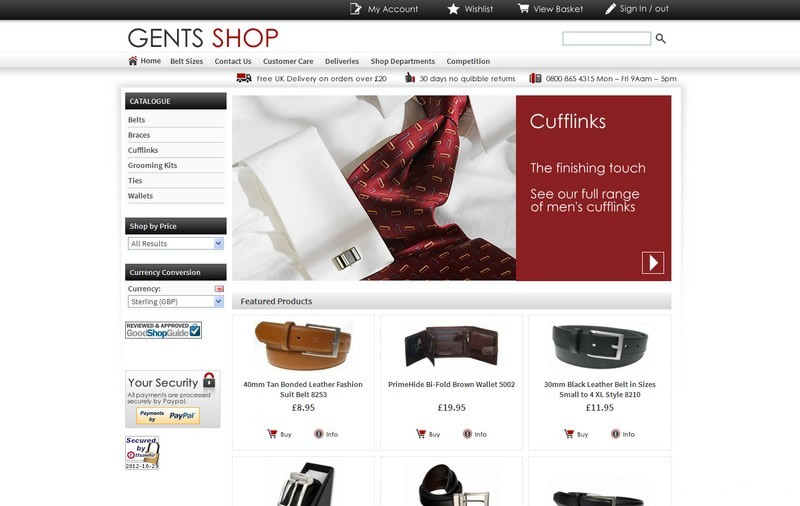Screen dimensions: 800x506
Task: Click the GoodShopGuide approved badge
Action: (163, 330)
